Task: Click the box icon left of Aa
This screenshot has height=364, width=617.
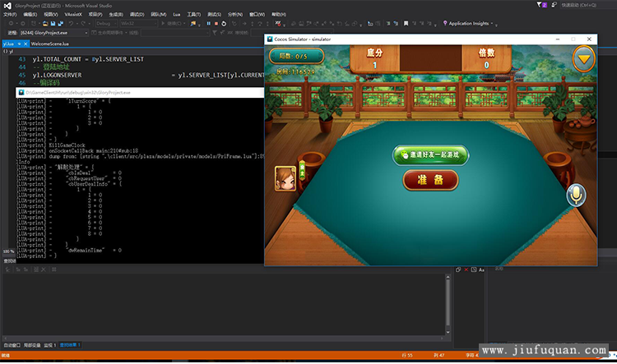Action: (x=474, y=270)
